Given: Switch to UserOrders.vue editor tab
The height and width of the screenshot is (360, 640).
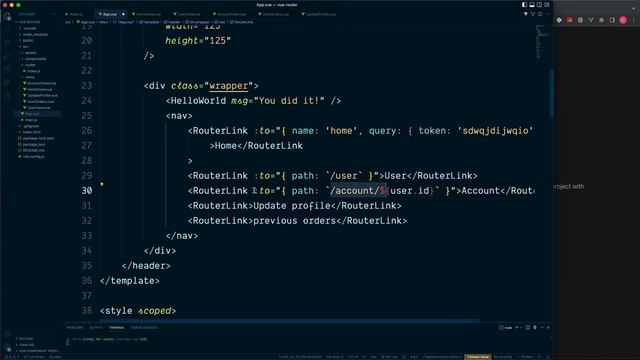Looking at the screenshot, I should (x=276, y=14).
